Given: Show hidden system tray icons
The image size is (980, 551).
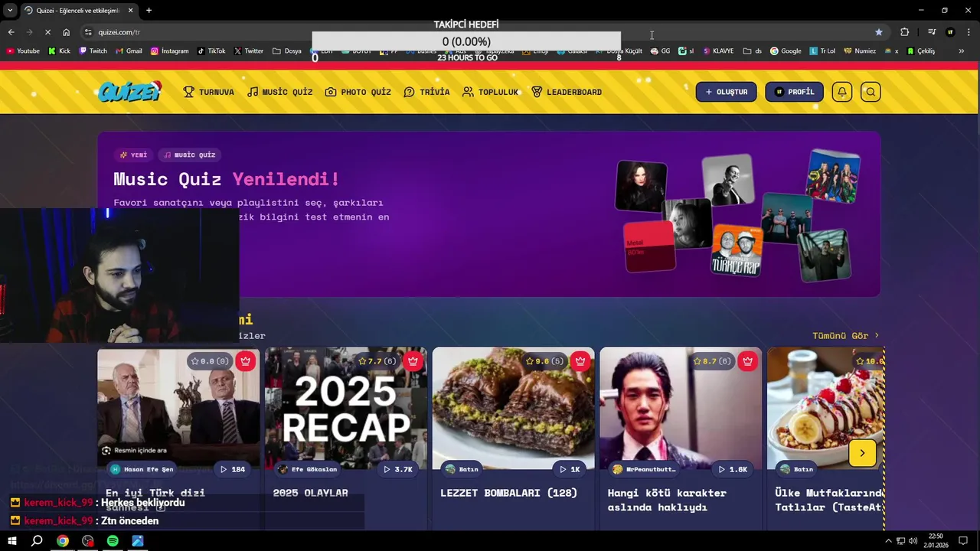Looking at the screenshot, I should 888,541.
